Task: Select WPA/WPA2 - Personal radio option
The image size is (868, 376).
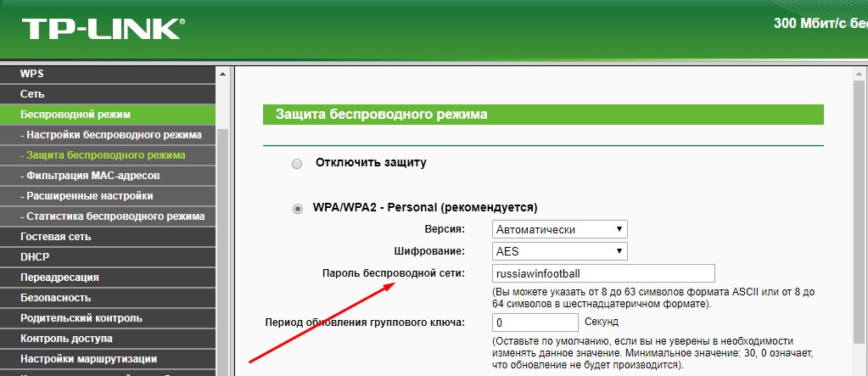Action: point(297,208)
